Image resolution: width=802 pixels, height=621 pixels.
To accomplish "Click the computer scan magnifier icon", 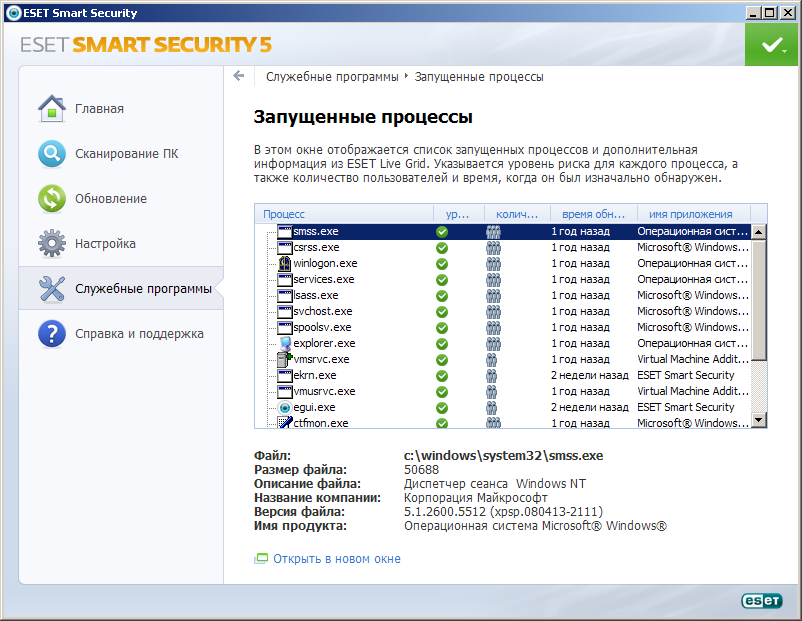I will [52, 153].
